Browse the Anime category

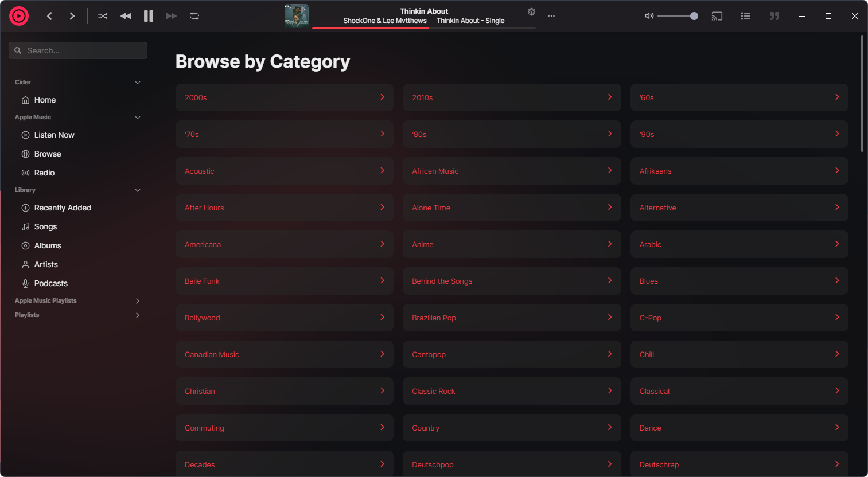512,244
